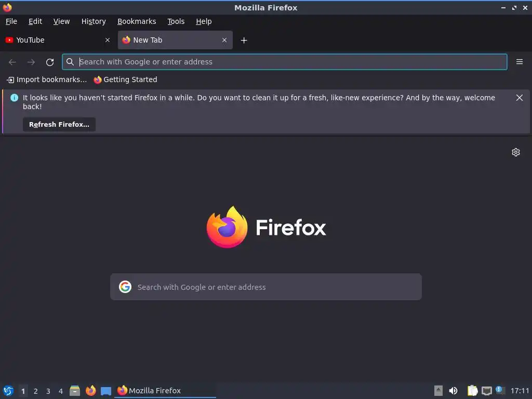Screen dimensions: 532x399
Task: Switch to virtual desktop 3
Action: (48, 391)
